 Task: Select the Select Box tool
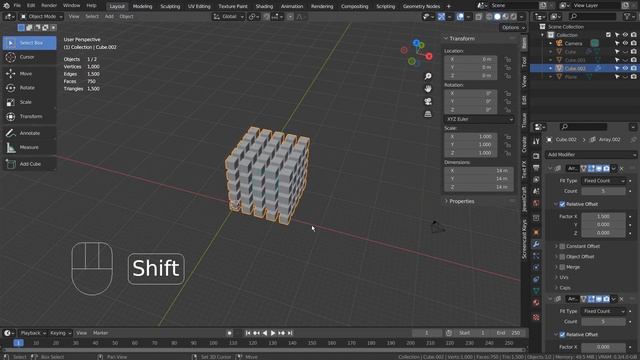(x=29, y=43)
